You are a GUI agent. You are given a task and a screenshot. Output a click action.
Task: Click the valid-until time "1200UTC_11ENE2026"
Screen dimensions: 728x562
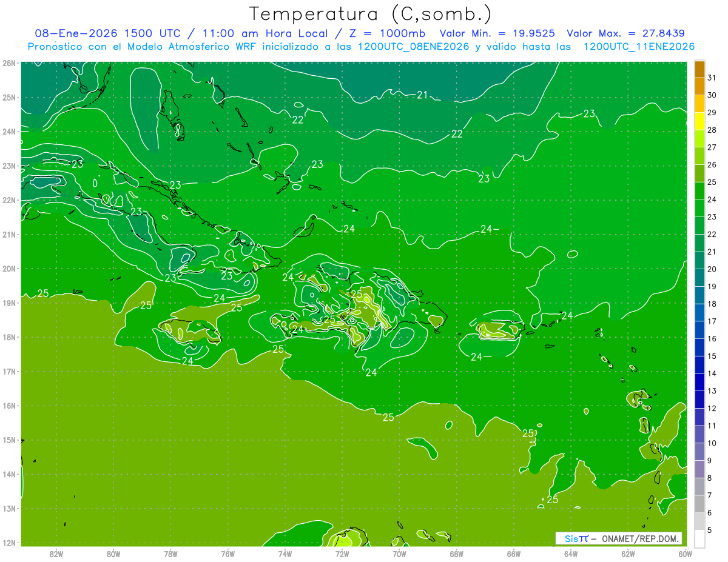639,47
